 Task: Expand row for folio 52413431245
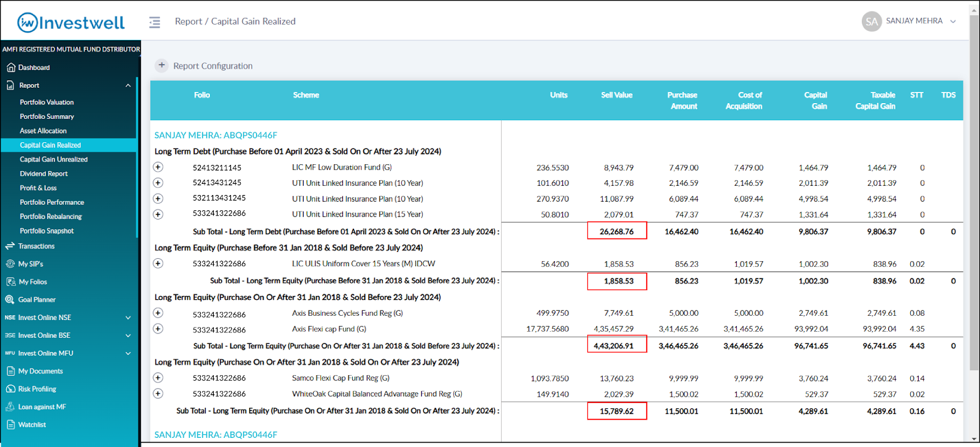coord(158,183)
